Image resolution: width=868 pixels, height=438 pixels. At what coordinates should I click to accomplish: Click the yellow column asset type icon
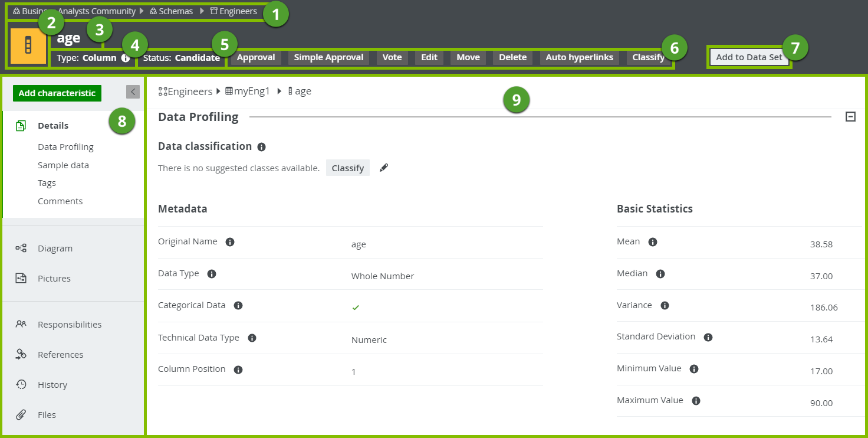(28, 46)
